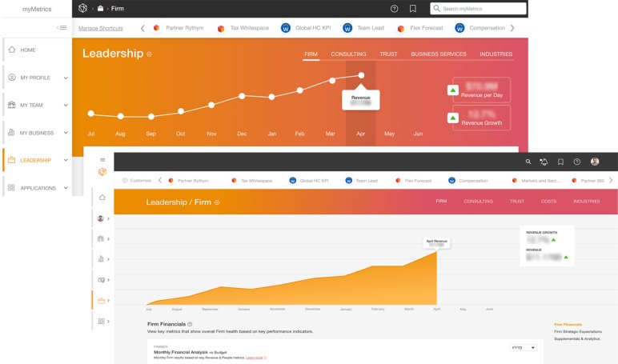Open Partner 360 shortcut
Screen dimensions: 618x364
[588, 181]
